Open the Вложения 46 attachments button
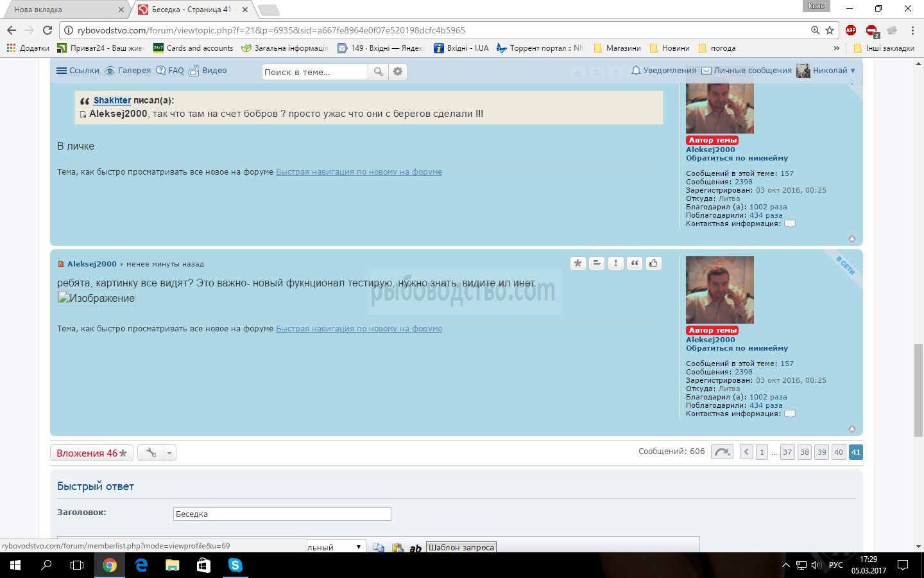The image size is (924, 578). coord(91,453)
